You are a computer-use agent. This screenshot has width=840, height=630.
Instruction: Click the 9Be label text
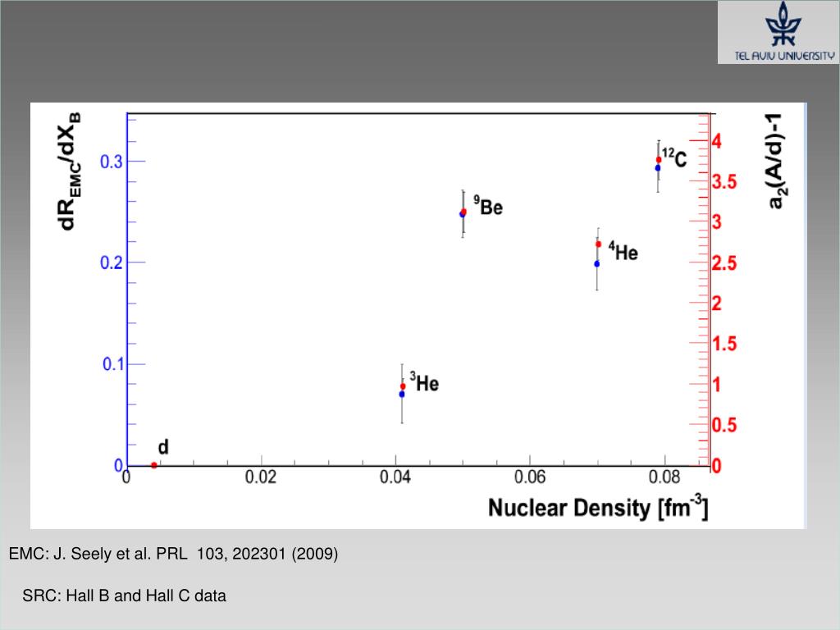click(x=488, y=206)
